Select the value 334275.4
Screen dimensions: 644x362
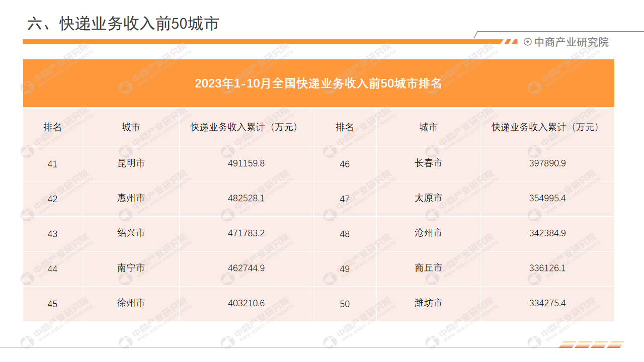click(x=547, y=303)
